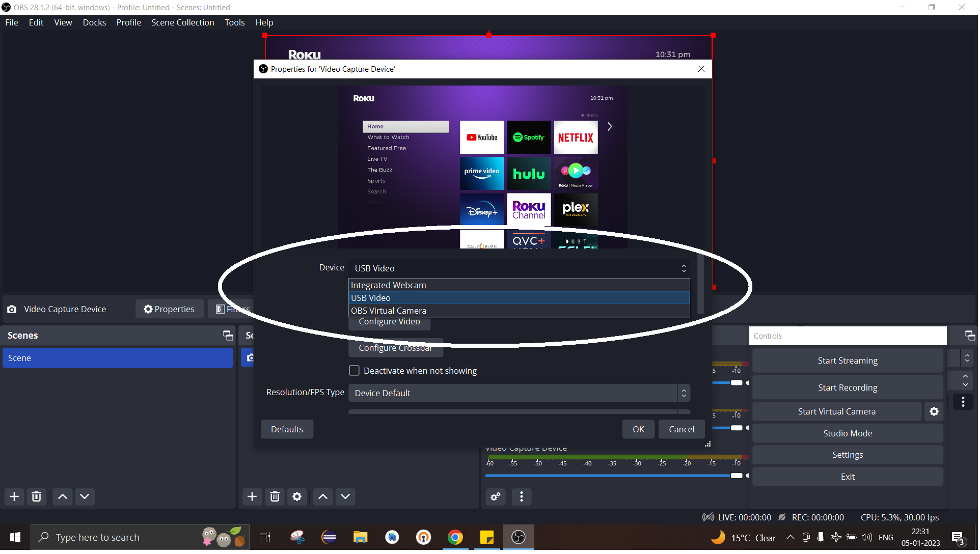Select Scene item in Scenes list
The width and height of the screenshot is (980, 554).
[118, 359]
